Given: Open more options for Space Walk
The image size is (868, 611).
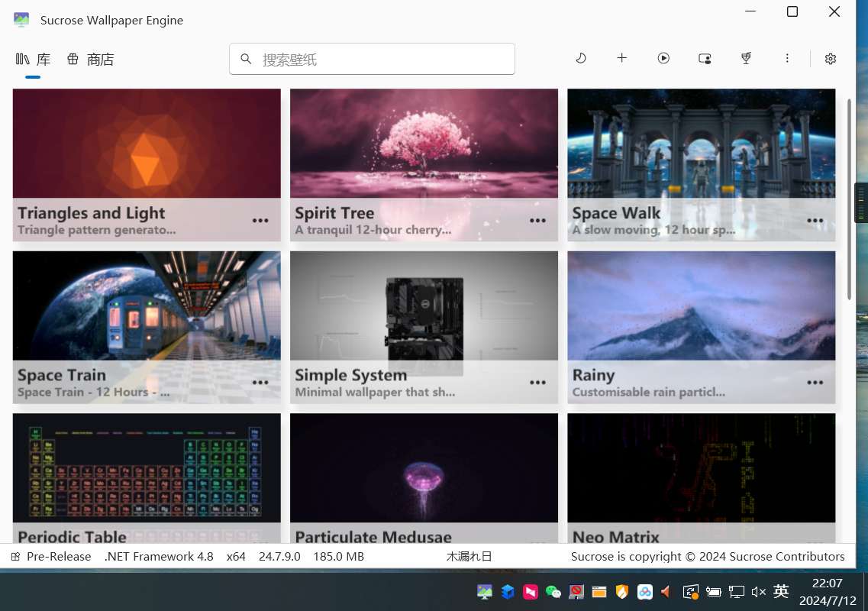Looking at the screenshot, I should point(815,221).
